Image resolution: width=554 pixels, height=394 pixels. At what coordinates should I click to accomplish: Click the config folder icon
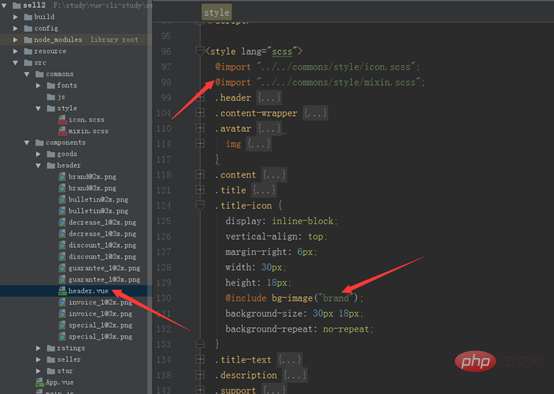point(28,28)
